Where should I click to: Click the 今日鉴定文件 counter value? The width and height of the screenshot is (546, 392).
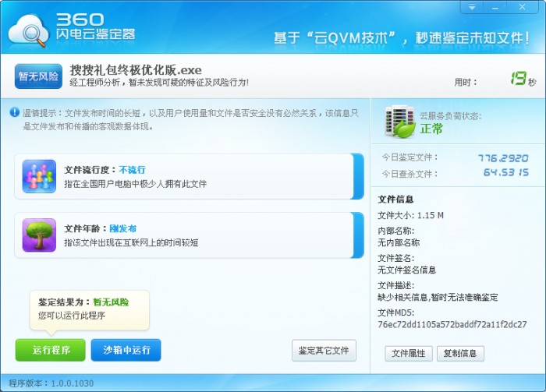click(x=503, y=158)
